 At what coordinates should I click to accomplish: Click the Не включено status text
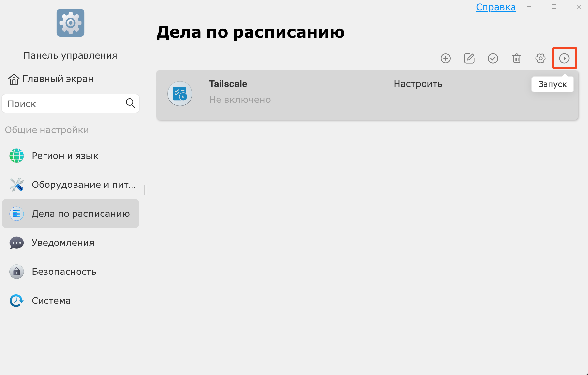240,100
